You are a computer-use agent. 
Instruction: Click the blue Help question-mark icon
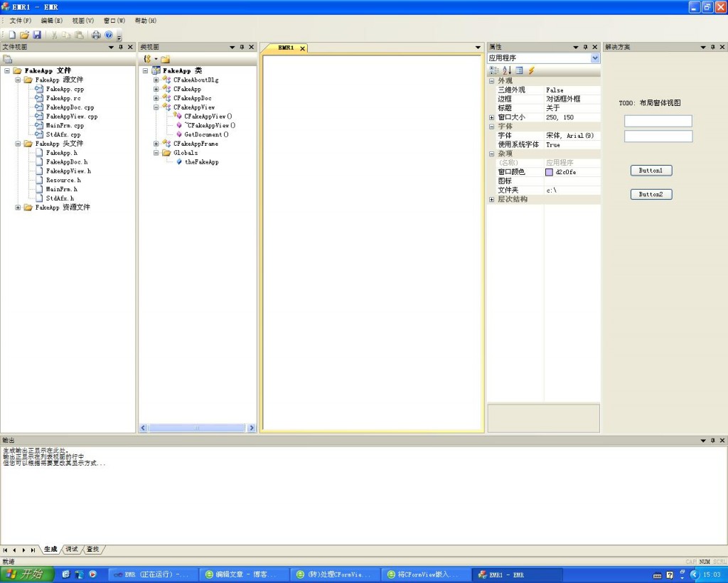[x=109, y=35]
